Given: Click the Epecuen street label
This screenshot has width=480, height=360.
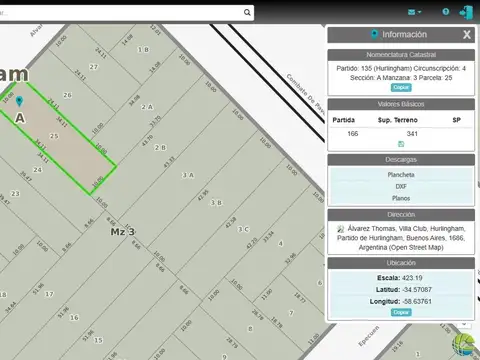Looking at the screenshot, I should 369,336.
